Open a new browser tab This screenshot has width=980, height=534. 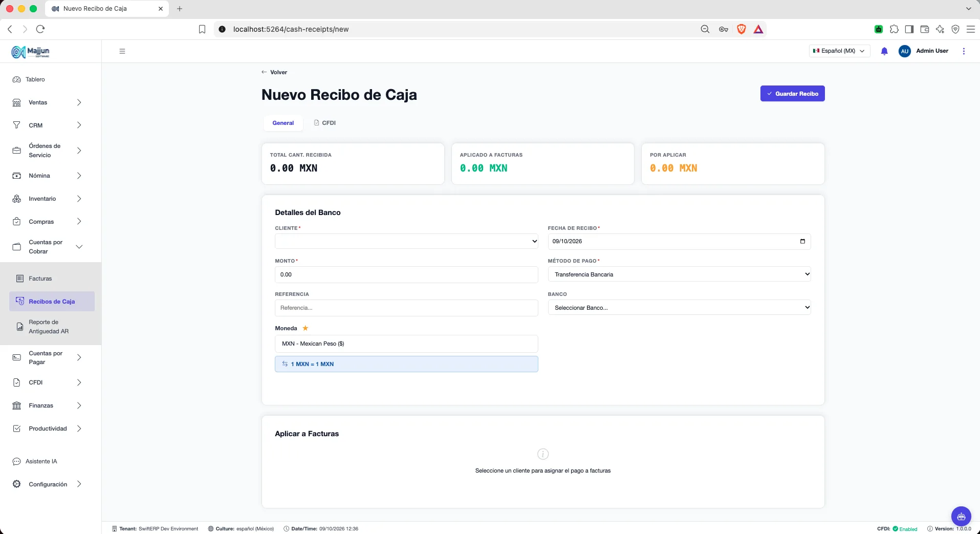tap(180, 9)
